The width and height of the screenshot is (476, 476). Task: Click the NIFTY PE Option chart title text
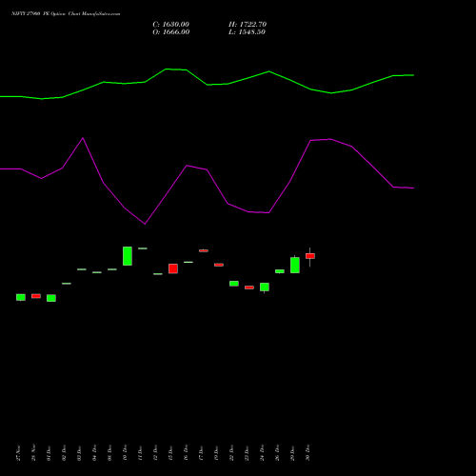(66, 14)
